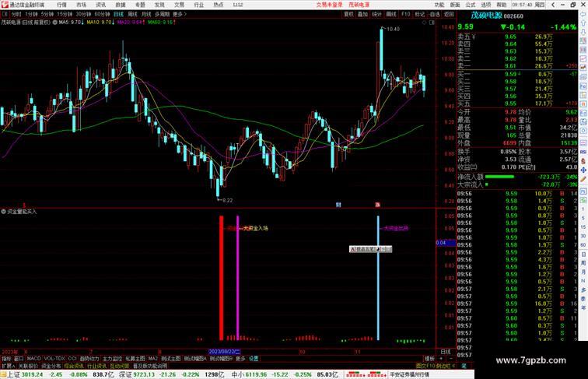Click the 日线 period label at chart bottom right
Image resolution: width=588 pixels, height=379 pixels.
(446, 352)
